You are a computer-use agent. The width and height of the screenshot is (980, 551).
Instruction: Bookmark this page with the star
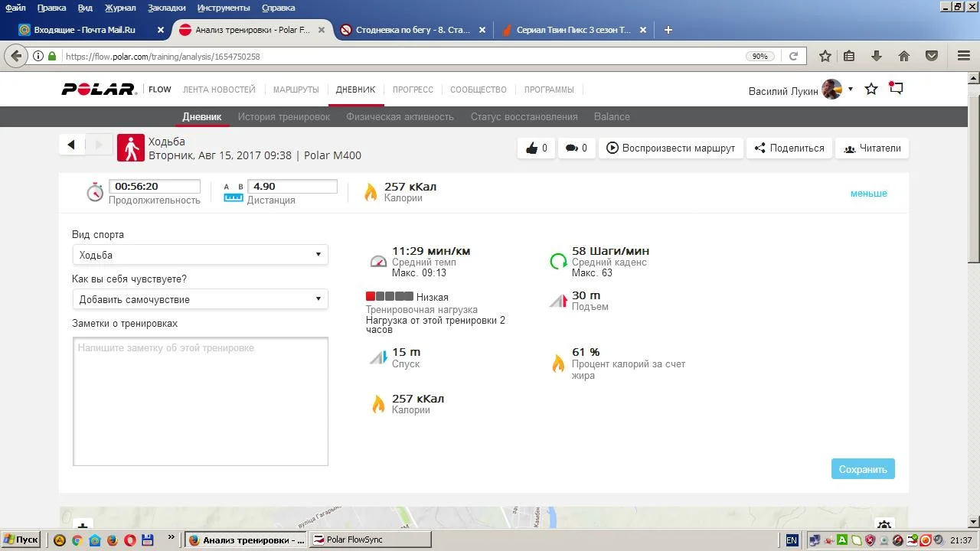[x=825, y=56]
